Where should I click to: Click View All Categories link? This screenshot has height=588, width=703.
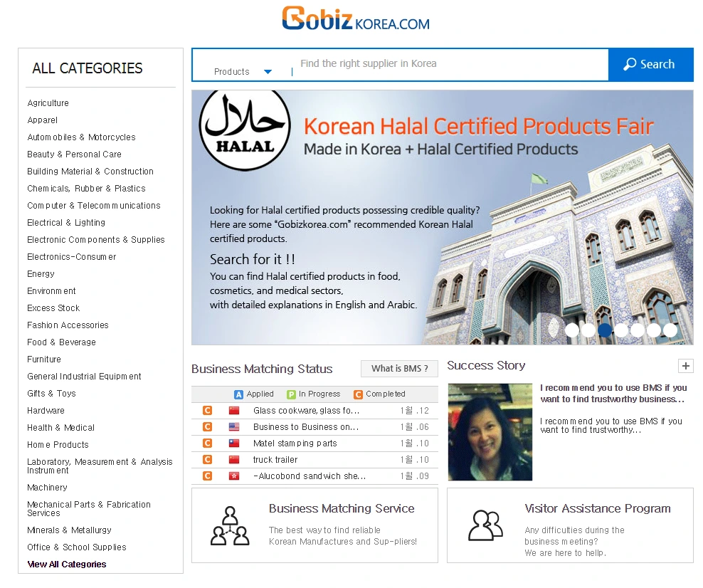pos(67,565)
